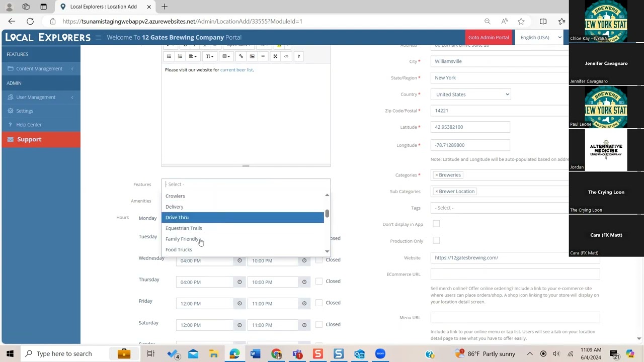The height and width of the screenshot is (362, 644).
Task: Open Help Center in the sidebar
Action: click(40, 125)
